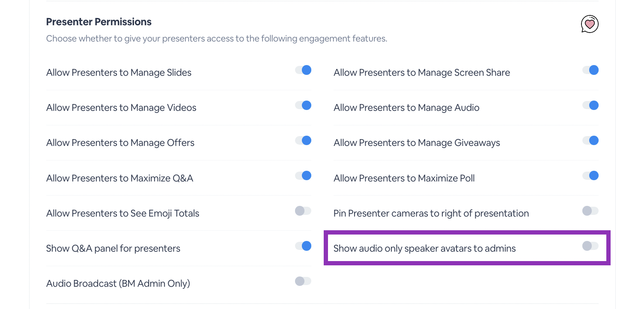Click the Pin Presenter cameras label
Screen dimensions: 644x309
(431, 213)
